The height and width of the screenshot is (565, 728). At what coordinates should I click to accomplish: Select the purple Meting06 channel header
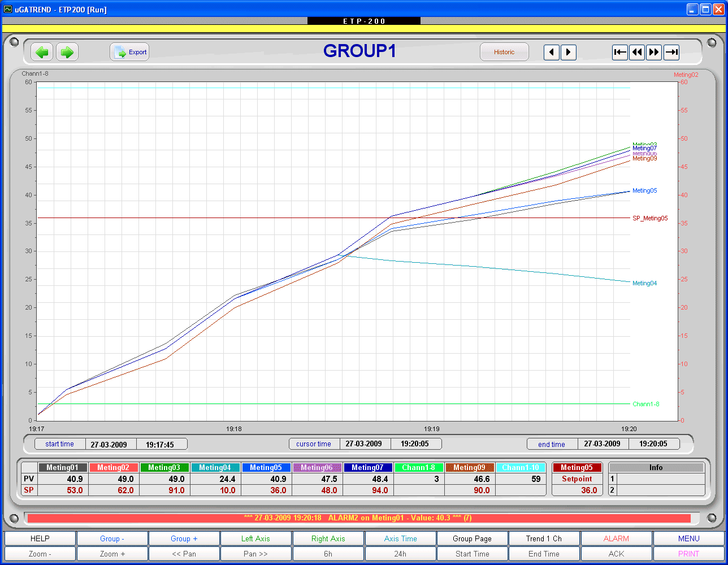pos(317,467)
